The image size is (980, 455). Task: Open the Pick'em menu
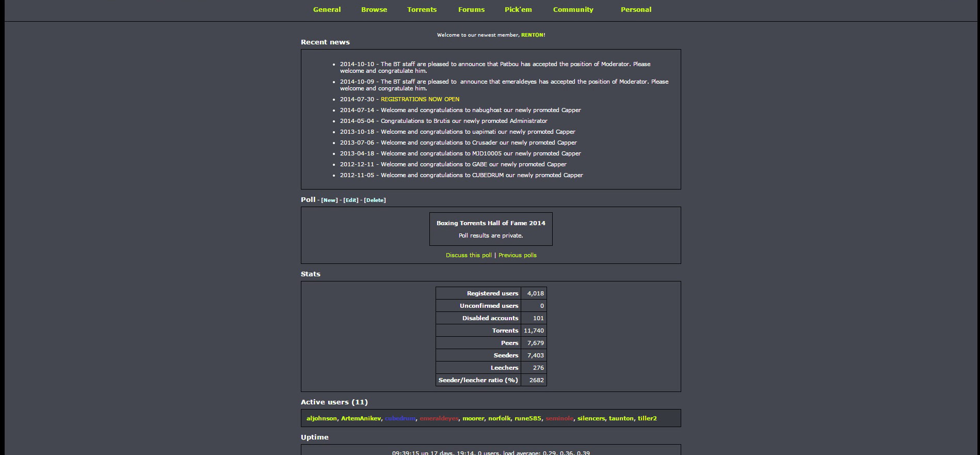(518, 9)
